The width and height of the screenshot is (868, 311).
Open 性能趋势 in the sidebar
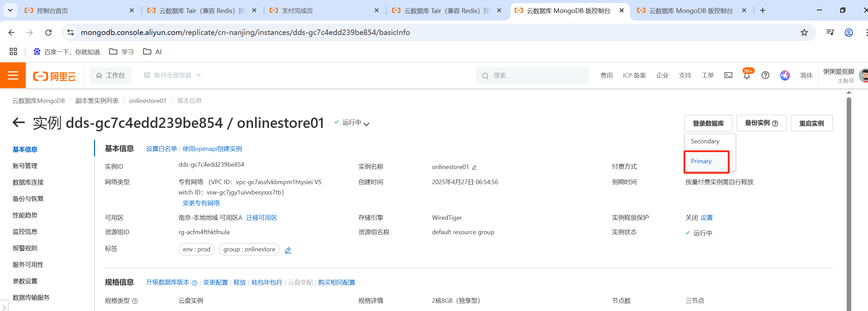point(25,215)
